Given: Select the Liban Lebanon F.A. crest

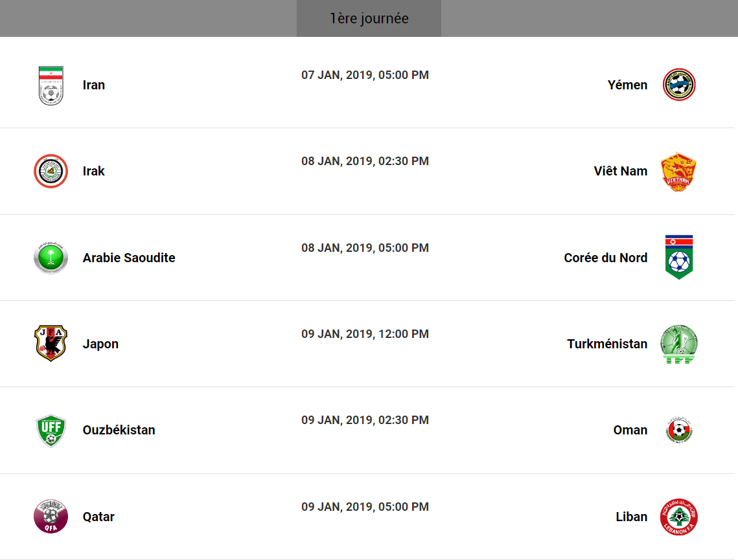Looking at the screenshot, I should pyautogui.click(x=679, y=517).
